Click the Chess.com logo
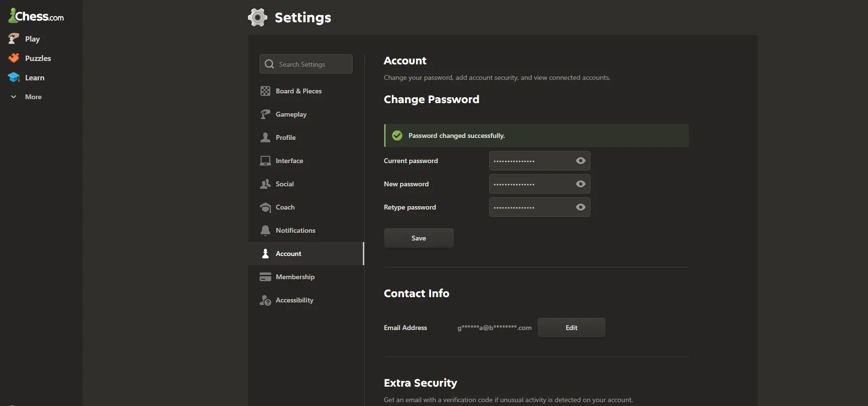 (36, 16)
